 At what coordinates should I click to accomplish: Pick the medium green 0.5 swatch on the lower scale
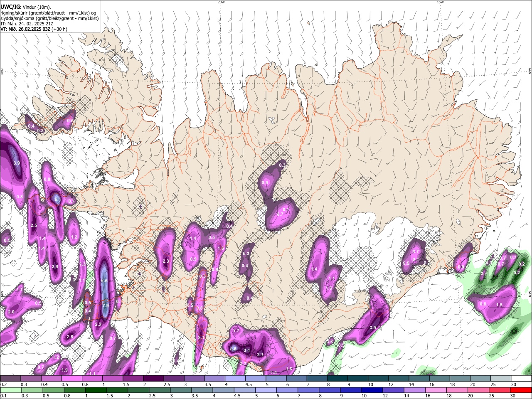point(53,390)
